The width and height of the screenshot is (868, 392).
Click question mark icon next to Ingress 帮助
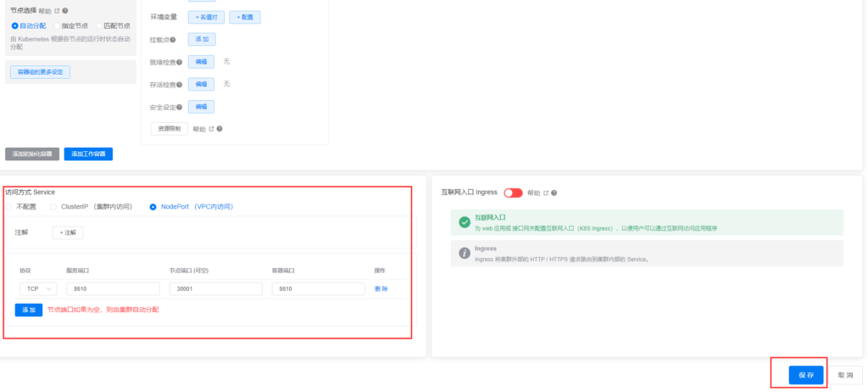click(554, 193)
